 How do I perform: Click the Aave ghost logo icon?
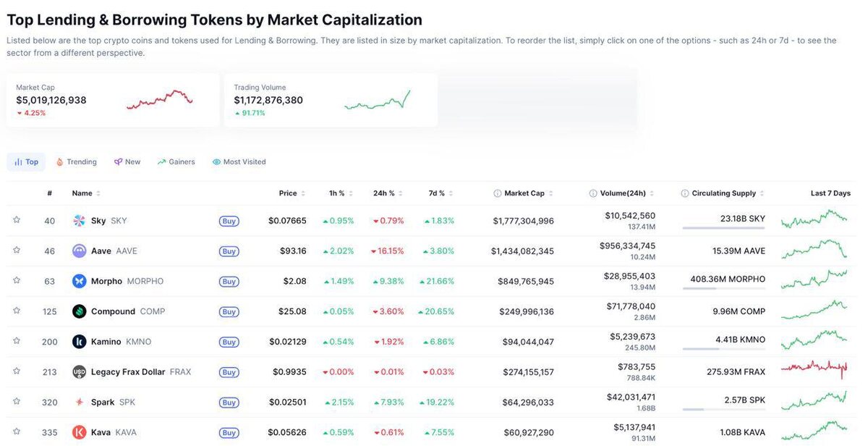80,251
